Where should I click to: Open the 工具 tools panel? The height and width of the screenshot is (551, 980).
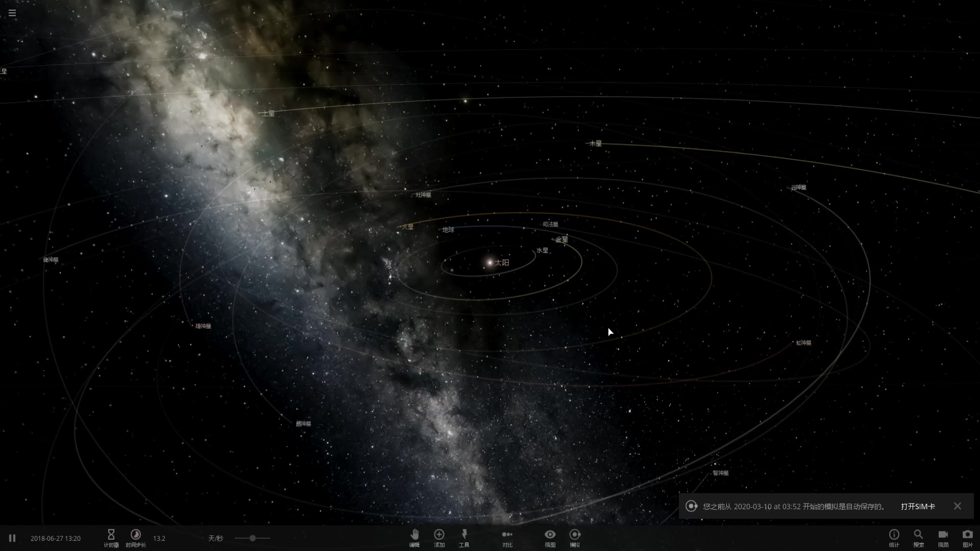pyautogui.click(x=464, y=538)
